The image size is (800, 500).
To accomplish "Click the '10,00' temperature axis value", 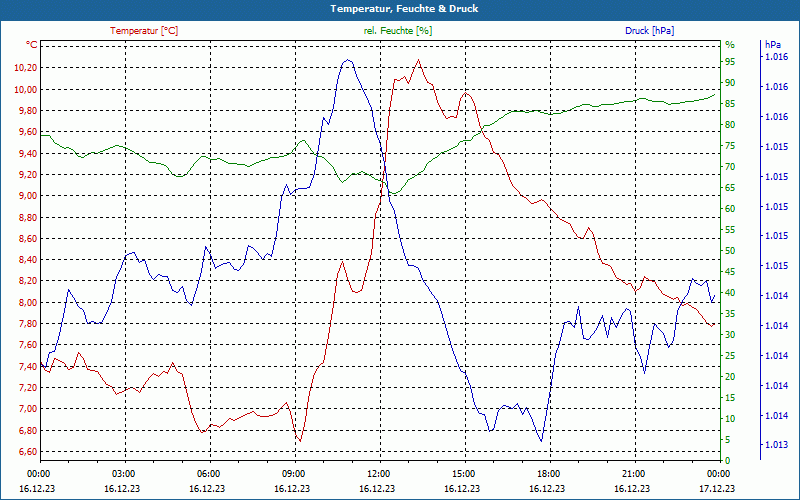I will (x=26, y=89).
